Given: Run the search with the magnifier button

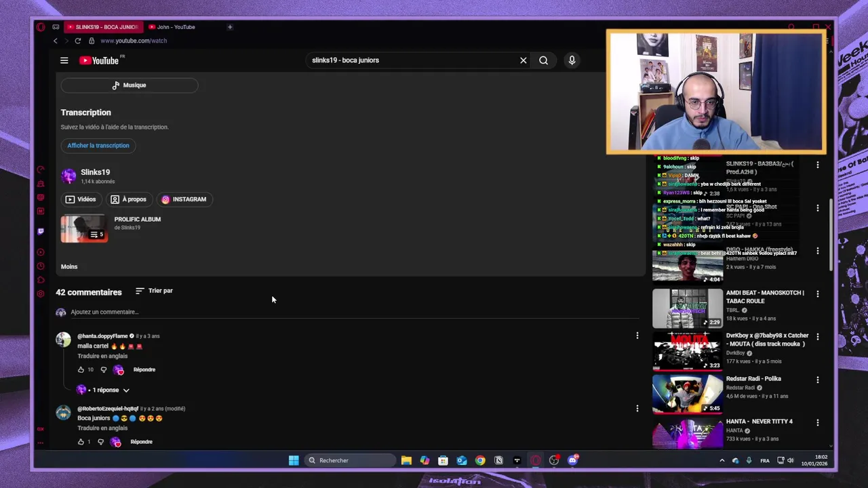Looking at the screenshot, I should click(544, 60).
